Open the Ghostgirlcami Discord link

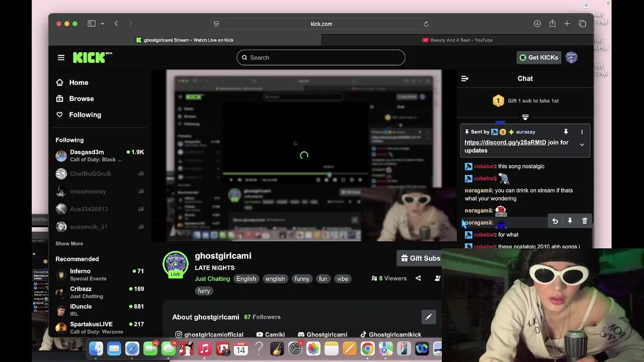pos(323,334)
